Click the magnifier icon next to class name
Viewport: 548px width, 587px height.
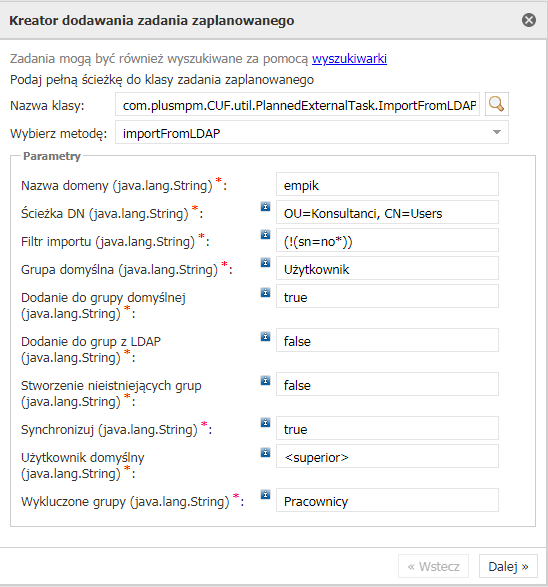tap(497, 104)
